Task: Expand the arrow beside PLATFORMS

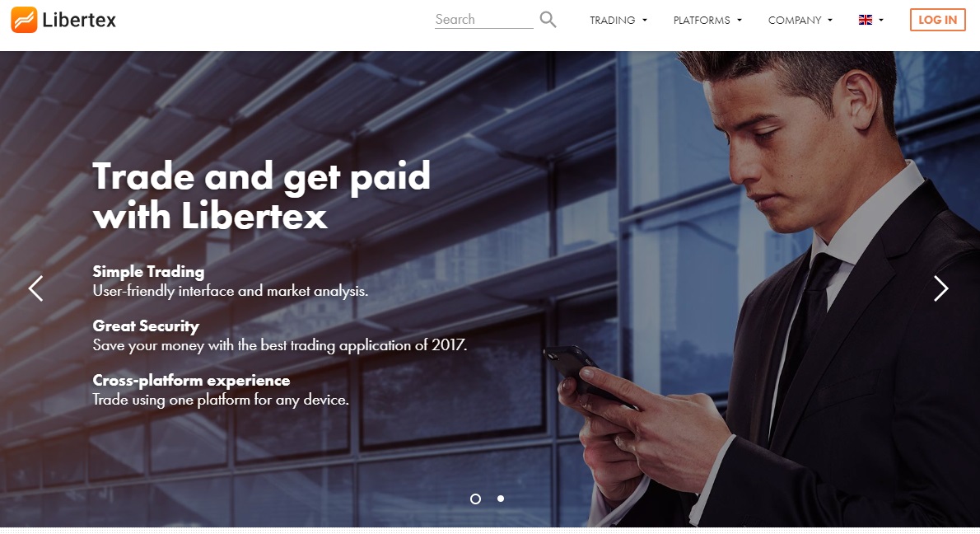Action: tap(740, 20)
